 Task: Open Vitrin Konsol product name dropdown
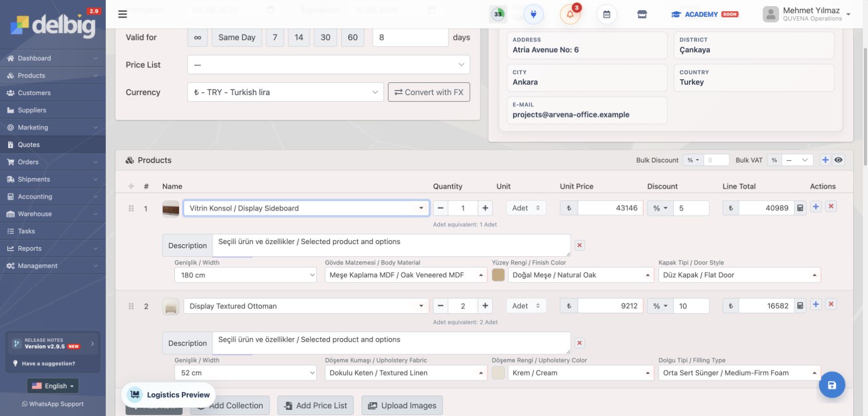click(x=306, y=208)
